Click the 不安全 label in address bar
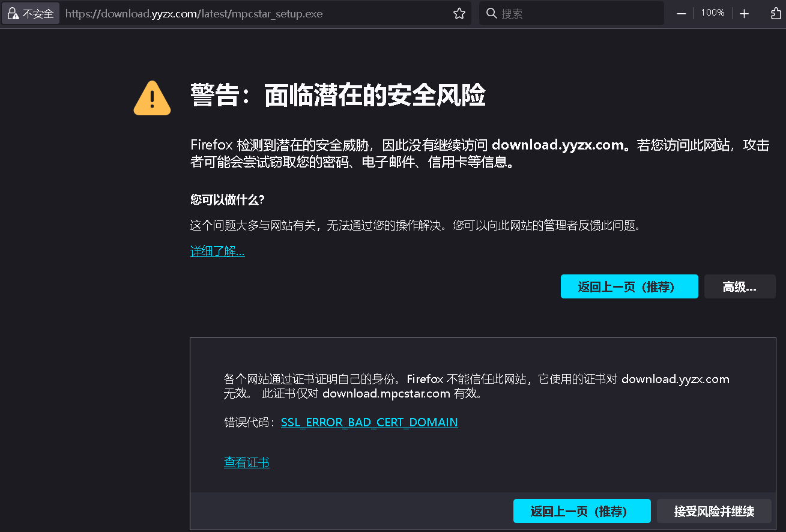786x532 pixels. (x=38, y=13)
